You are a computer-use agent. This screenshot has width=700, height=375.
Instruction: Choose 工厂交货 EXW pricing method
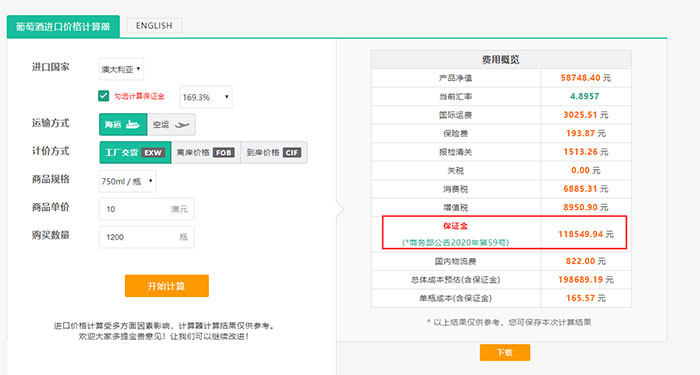[135, 153]
